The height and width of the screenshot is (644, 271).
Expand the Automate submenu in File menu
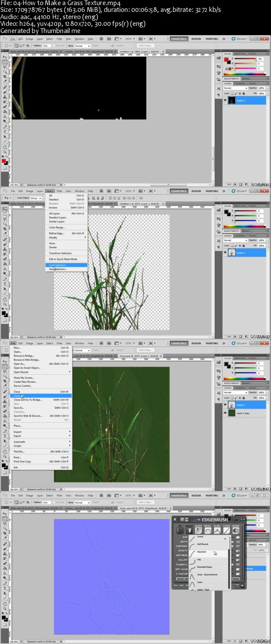click(x=41, y=441)
